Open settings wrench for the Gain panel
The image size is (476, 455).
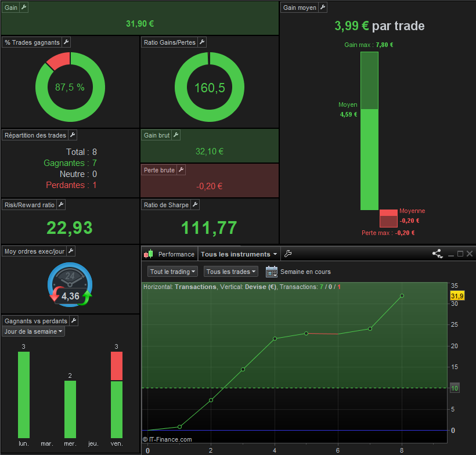pyautogui.click(x=24, y=8)
